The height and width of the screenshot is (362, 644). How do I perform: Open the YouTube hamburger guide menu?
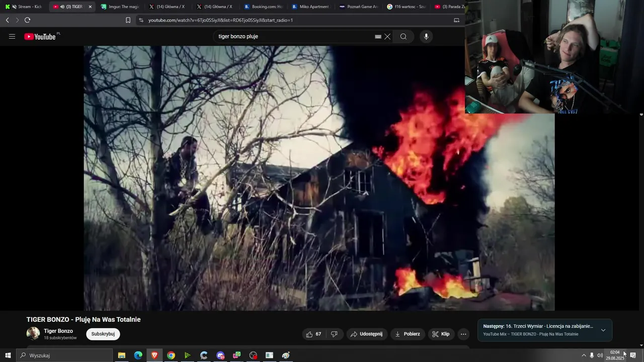pyautogui.click(x=12, y=37)
